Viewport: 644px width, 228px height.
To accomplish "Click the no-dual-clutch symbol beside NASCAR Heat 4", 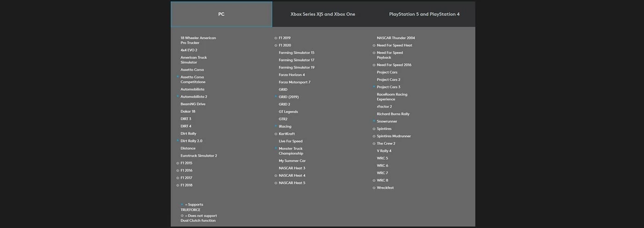I will (x=276, y=175).
